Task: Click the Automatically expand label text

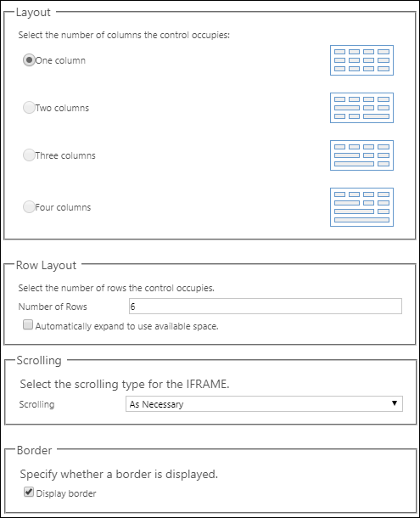Action: point(126,326)
